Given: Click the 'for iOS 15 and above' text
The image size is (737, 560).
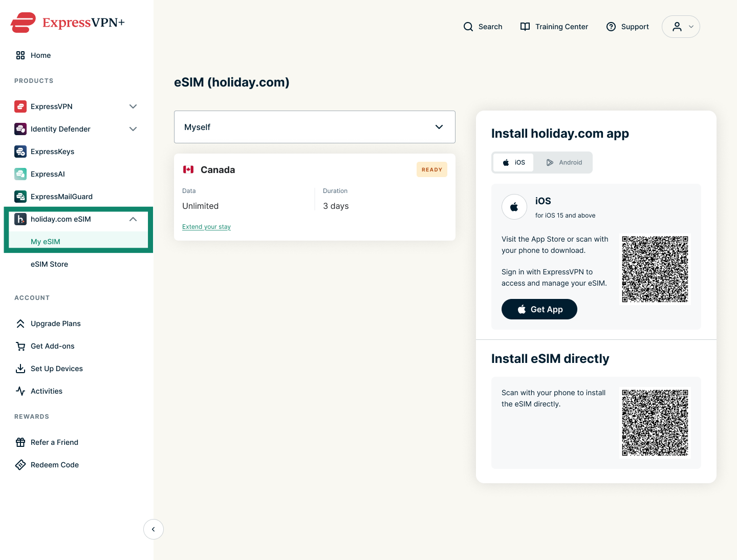Looking at the screenshot, I should [x=565, y=216].
